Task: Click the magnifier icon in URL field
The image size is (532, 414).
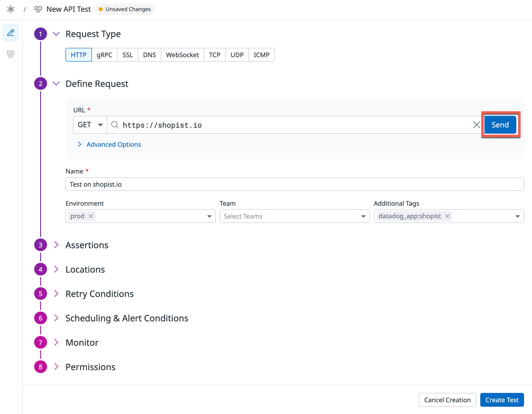Action: (x=115, y=125)
